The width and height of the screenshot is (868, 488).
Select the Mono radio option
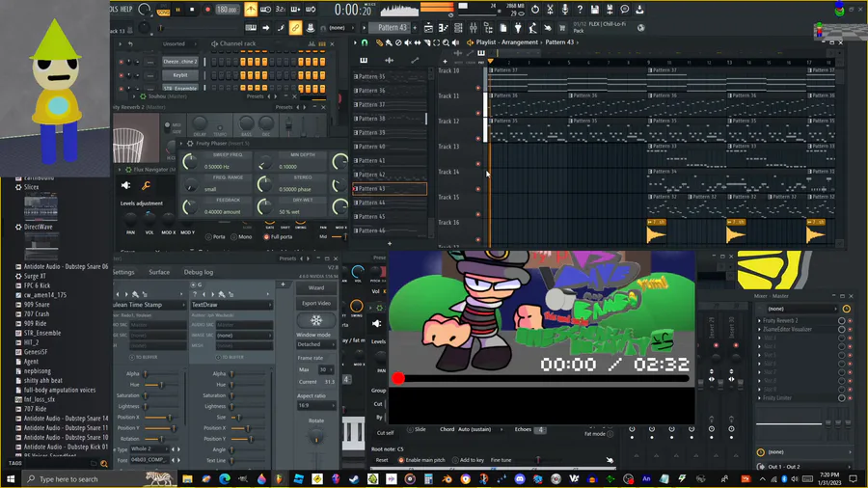[x=241, y=237]
